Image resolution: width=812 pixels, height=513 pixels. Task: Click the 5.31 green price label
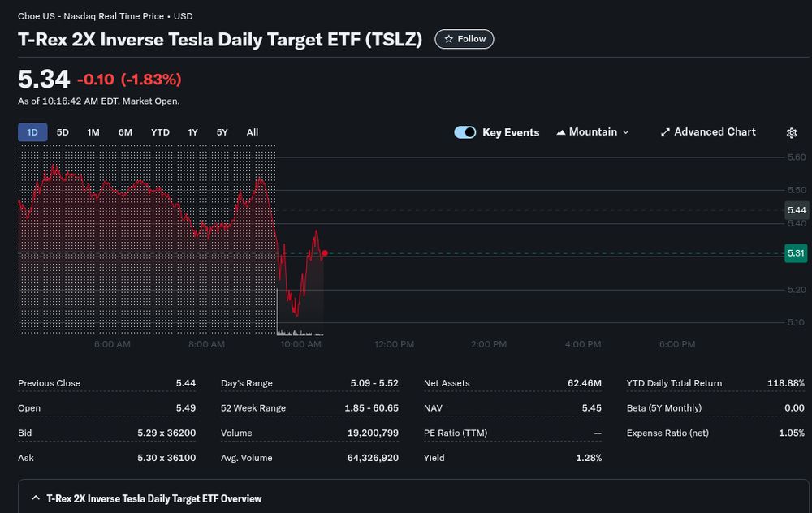tap(796, 253)
